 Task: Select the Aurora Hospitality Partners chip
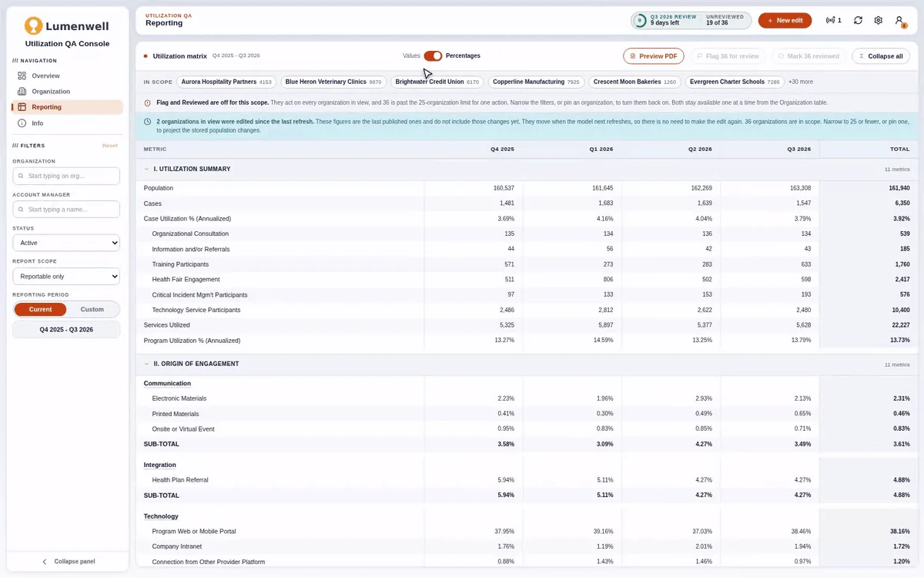click(226, 82)
